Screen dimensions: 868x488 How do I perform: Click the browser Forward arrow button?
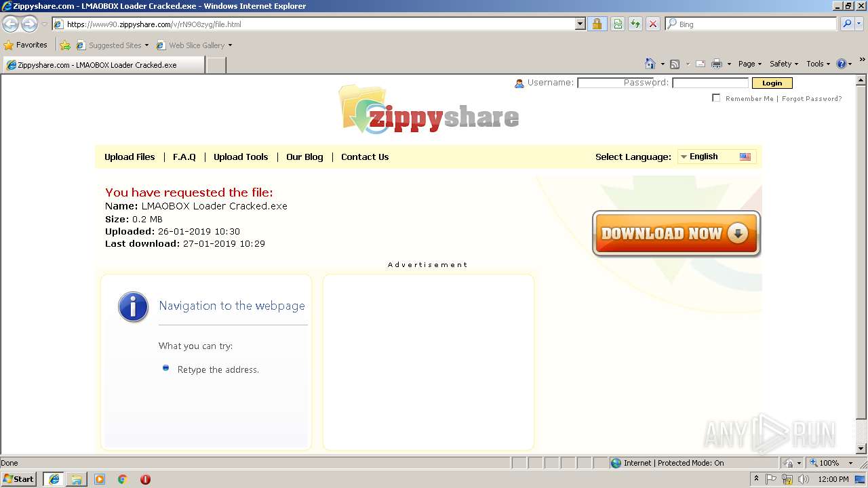coord(29,24)
